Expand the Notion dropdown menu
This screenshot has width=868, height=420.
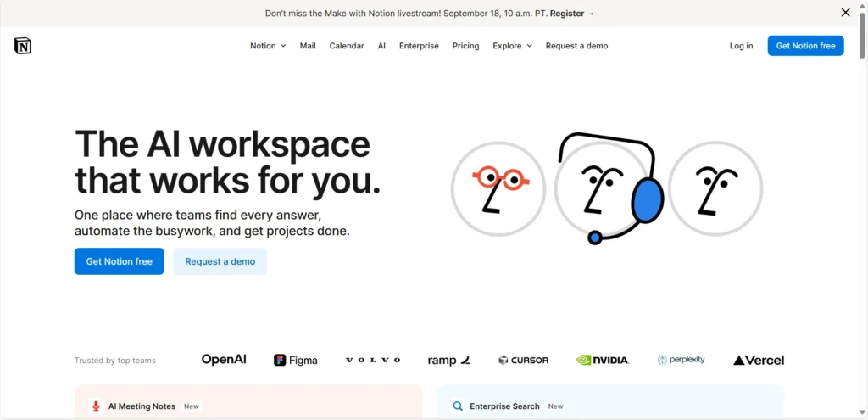[x=268, y=46]
